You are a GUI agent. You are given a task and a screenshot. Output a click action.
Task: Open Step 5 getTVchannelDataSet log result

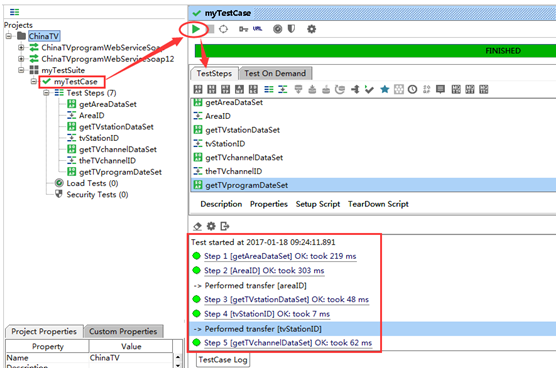tap(288, 343)
